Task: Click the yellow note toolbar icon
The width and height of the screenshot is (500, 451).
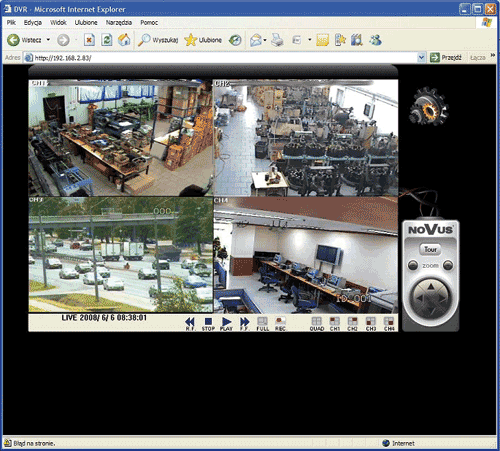Action: tap(322, 40)
